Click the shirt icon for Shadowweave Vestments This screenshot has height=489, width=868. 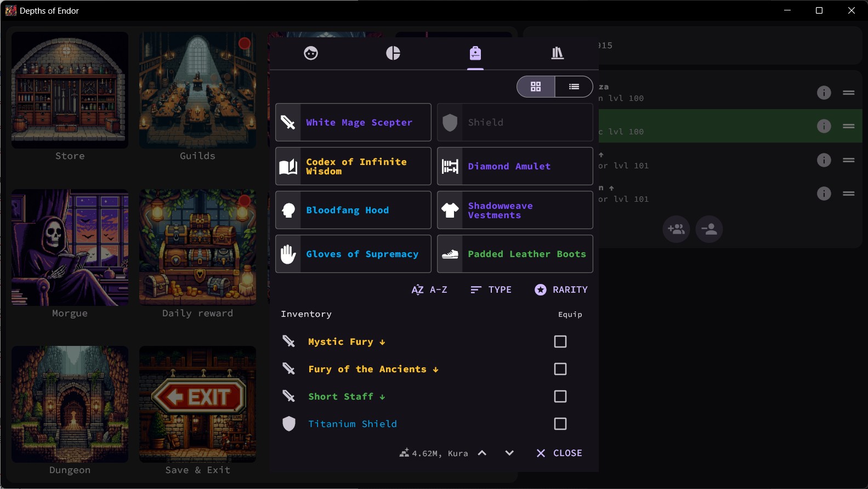[450, 210]
